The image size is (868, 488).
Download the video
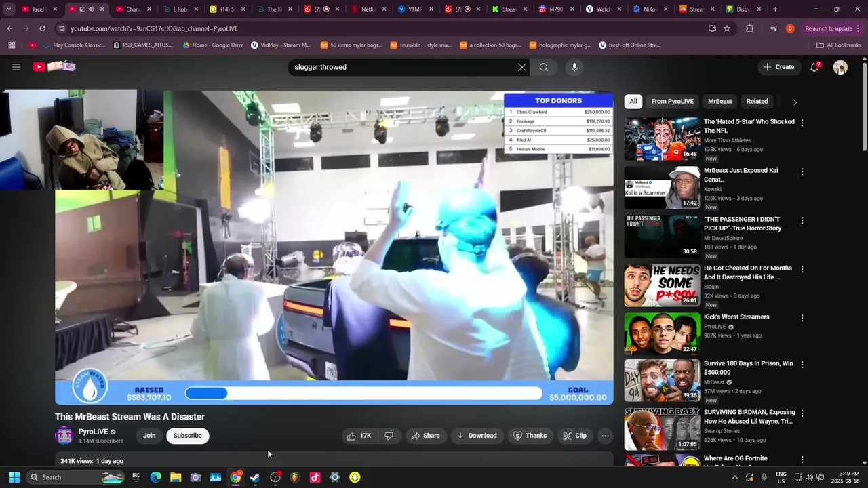[x=477, y=436]
